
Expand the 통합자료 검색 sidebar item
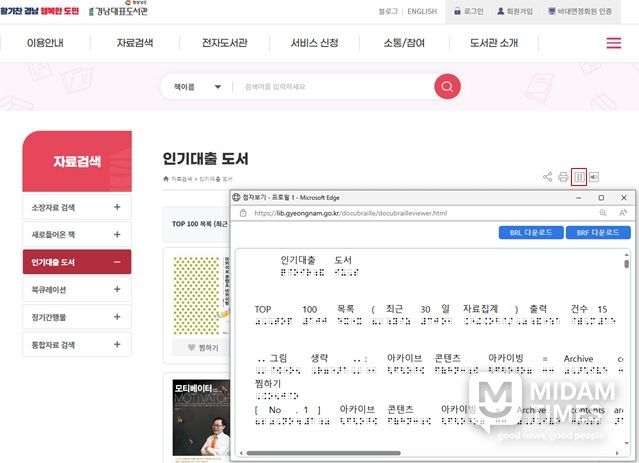77,344
